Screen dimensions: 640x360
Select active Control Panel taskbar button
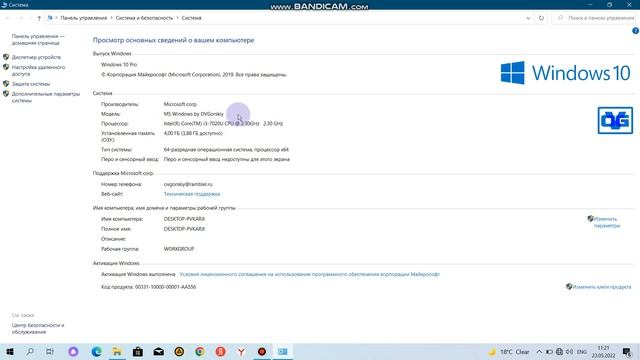pos(282,351)
